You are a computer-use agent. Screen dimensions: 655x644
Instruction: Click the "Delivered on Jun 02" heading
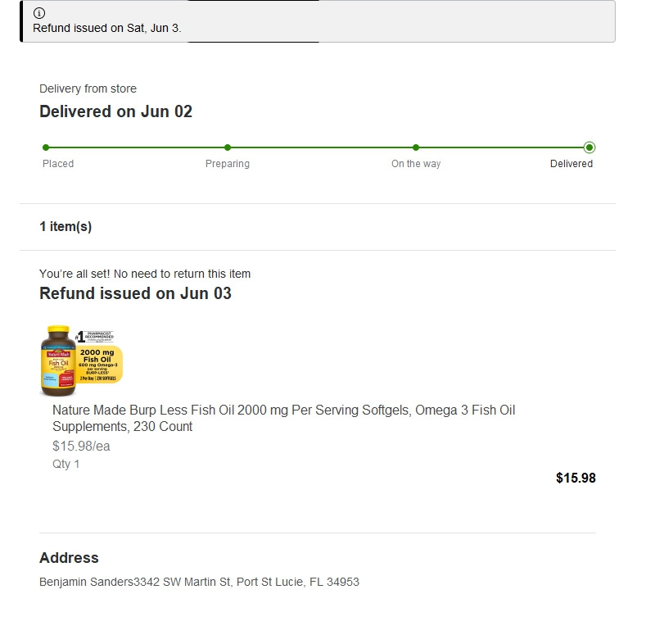point(115,111)
